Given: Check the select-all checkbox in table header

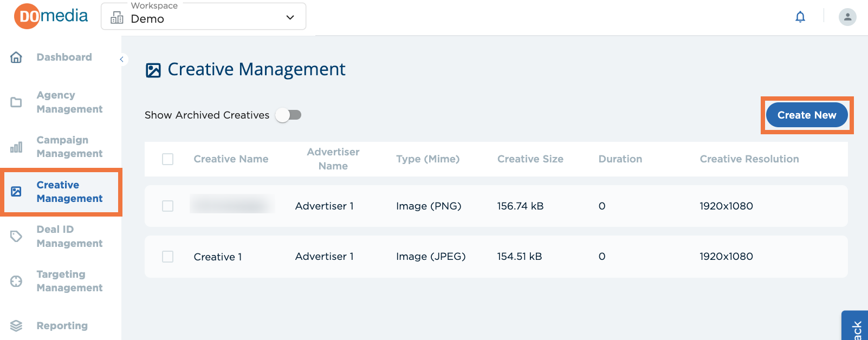Looking at the screenshot, I should [x=168, y=159].
